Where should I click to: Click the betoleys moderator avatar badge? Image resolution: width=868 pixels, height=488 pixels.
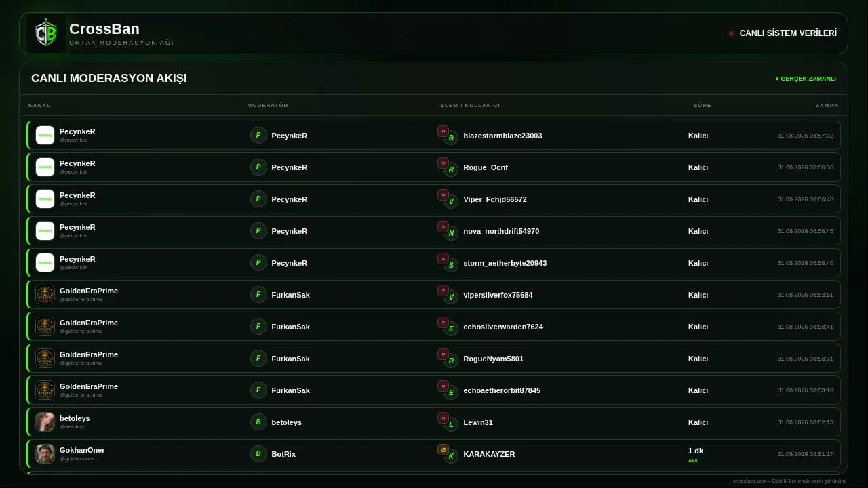click(258, 422)
